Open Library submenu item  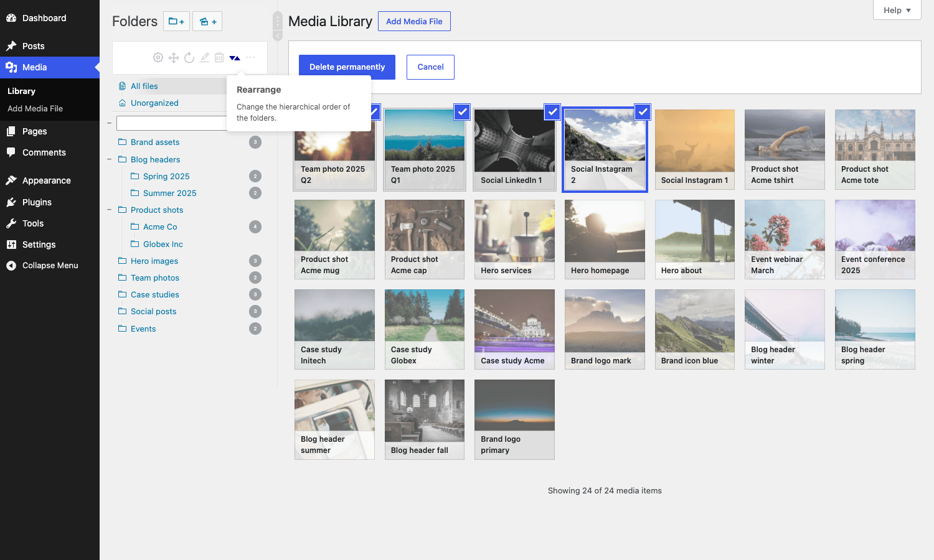coord(21,91)
